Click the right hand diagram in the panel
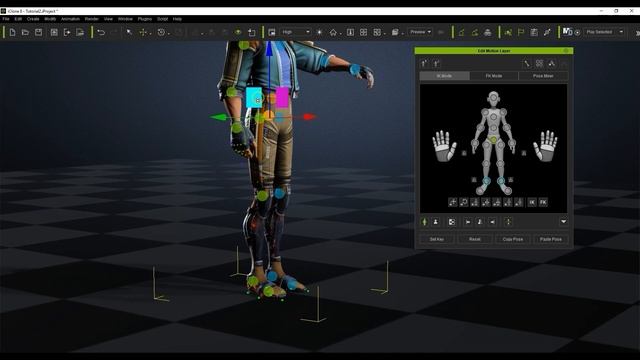This screenshot has width=640, height=360. tap(545, 146)
